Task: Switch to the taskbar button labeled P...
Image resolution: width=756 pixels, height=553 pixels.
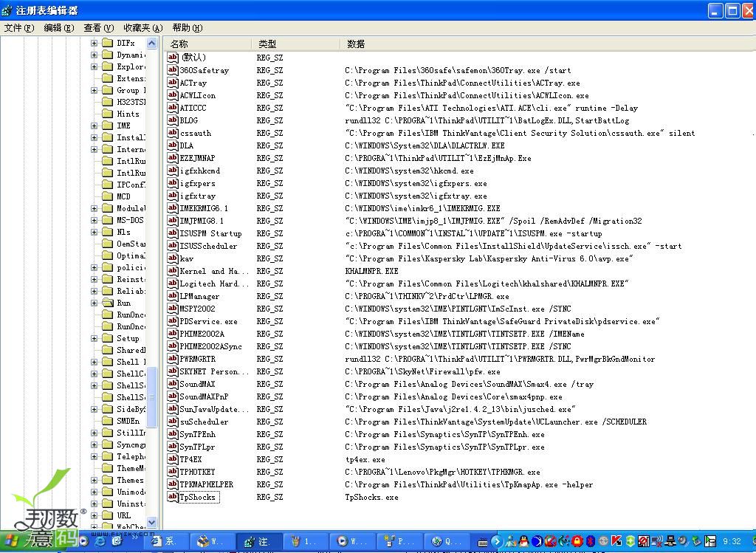Action: click(398, 541)
